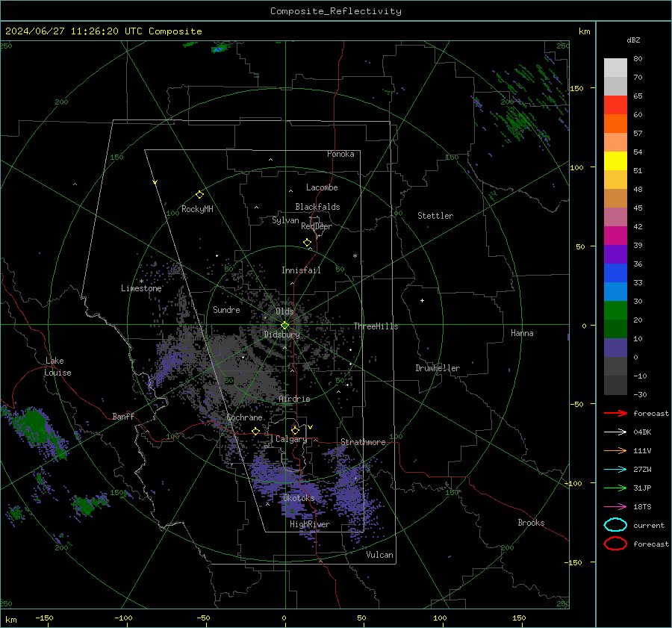The image size is (672, 628).
Task: Click the slate-purple swatch below 10 dBZ
Action: (x=615, y=347)
